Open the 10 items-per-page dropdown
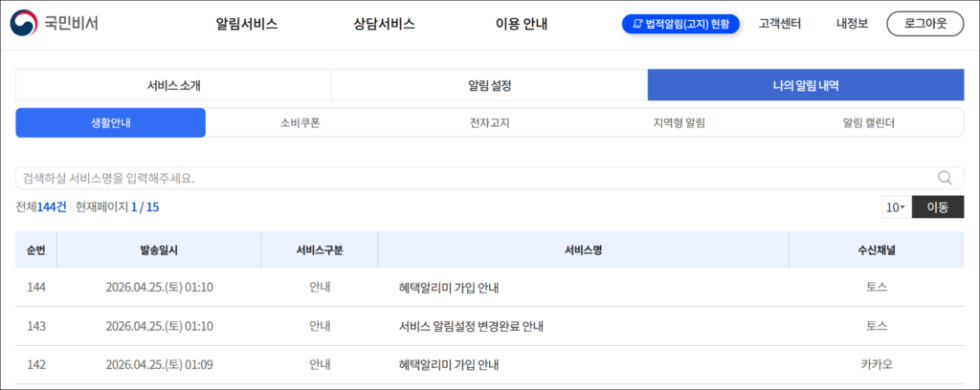980x390 pixels. coord(896,207)
